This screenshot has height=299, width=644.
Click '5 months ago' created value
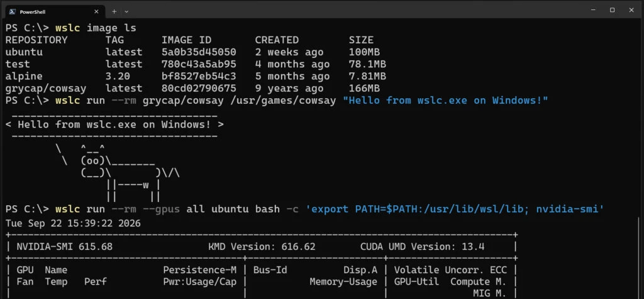tap(292, 77)
